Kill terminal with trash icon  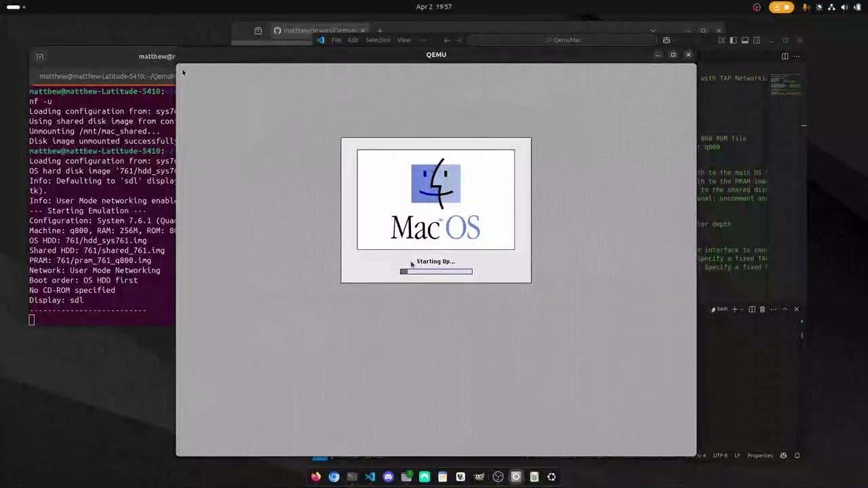[x=762, y=309]
